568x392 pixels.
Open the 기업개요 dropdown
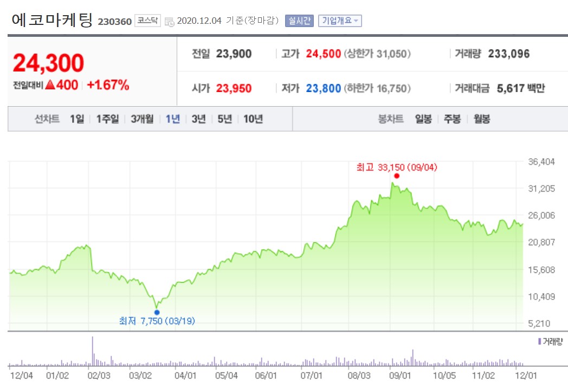coord(340,21)
